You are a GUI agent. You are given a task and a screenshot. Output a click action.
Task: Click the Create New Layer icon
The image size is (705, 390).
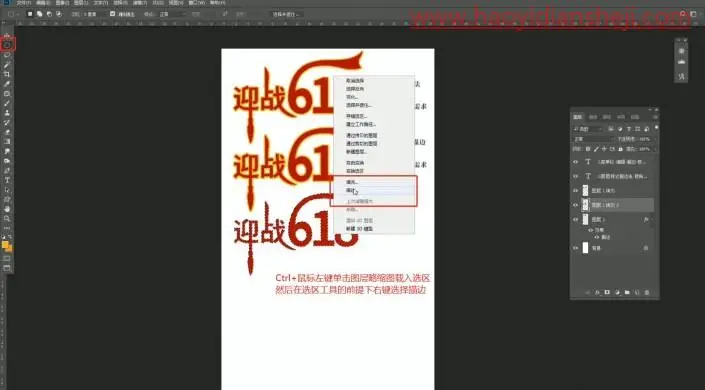click(x=637, y=292)
